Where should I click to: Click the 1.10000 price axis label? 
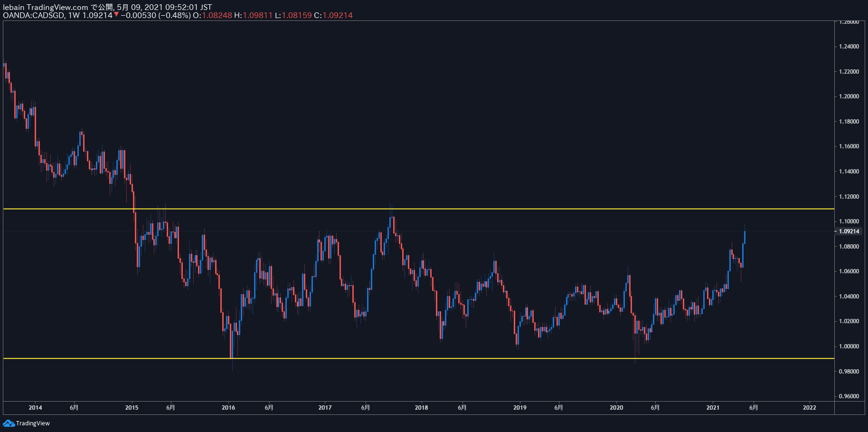point(849,221)
